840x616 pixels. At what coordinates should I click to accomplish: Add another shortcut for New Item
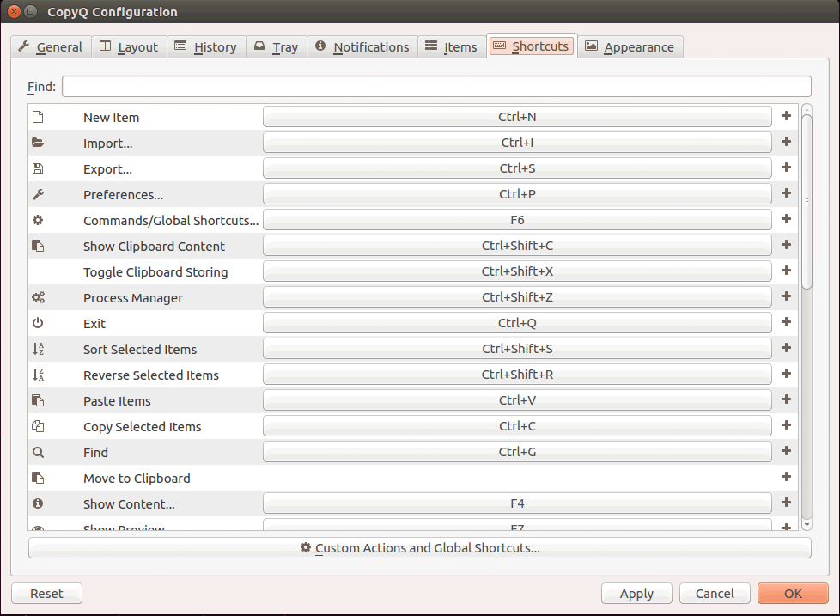point(786,116)
